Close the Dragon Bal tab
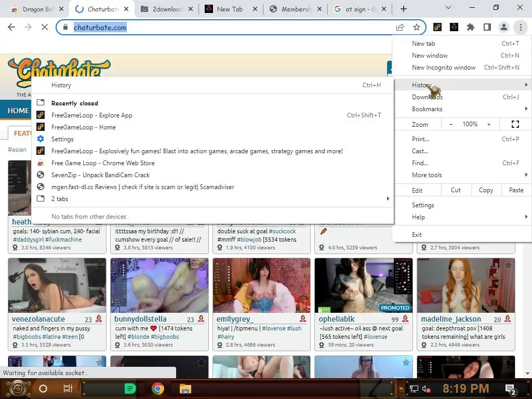The width and height of the screenshot is (532, 399). click(x=61, y=9)
